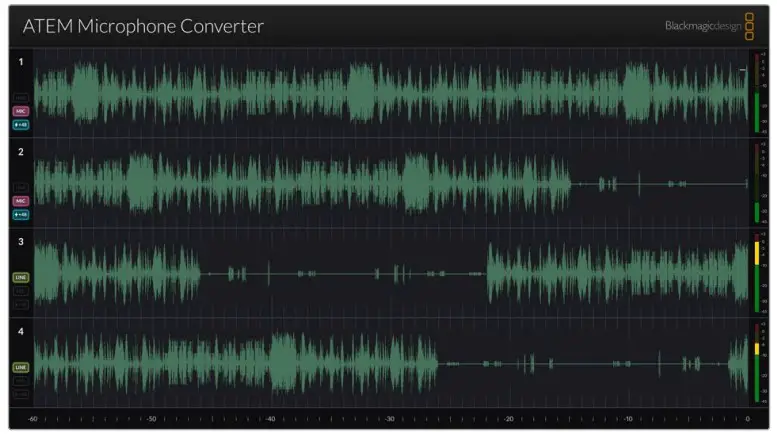Click the channel 1 audio waveform
The width and height of the screenshot is (777, 435).
(x=391, y=93)
